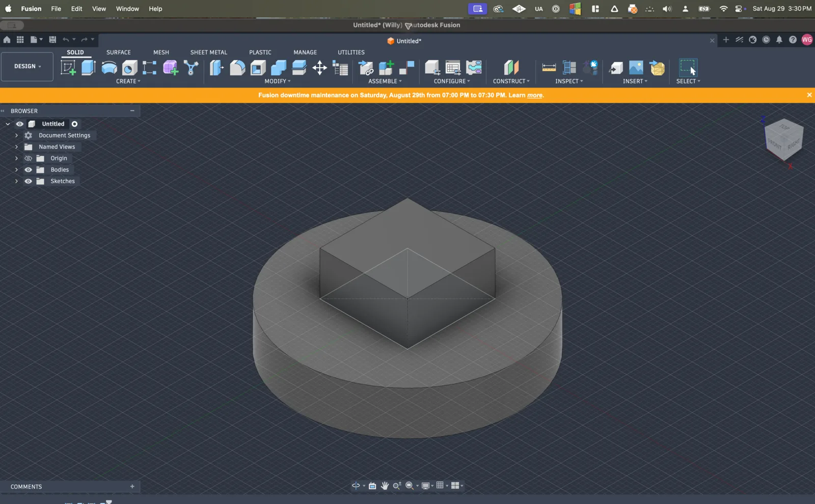Toggle visibility eye of Untitled root
Image resolution: width=815 pixels, height=504 pixels.
20,124
